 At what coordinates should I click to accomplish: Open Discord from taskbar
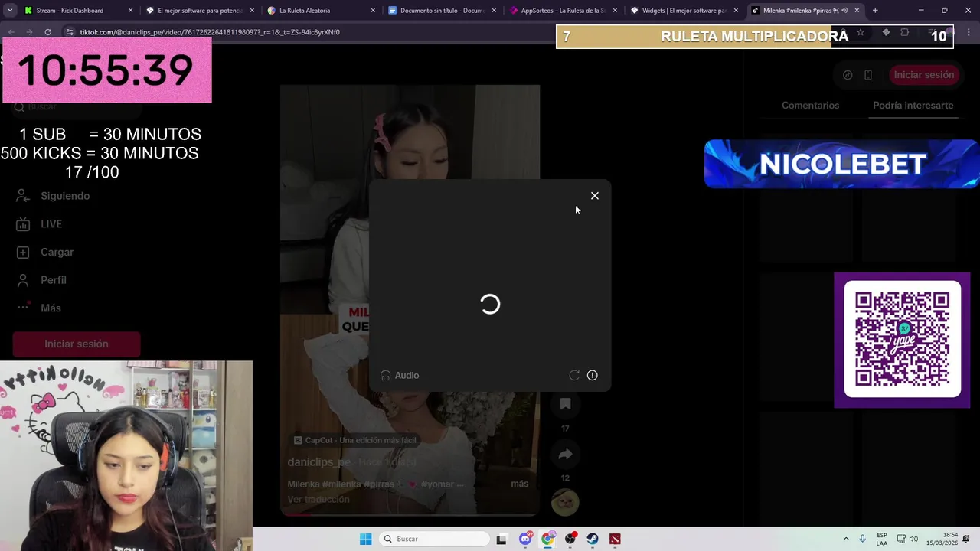tap(525, 539)
